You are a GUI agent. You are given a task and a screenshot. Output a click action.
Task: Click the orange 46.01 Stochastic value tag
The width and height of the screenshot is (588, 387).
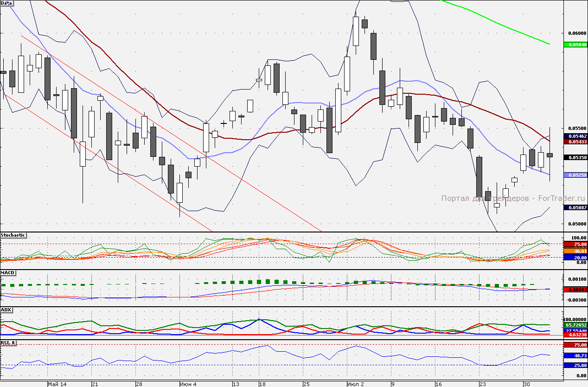(575, 251)
